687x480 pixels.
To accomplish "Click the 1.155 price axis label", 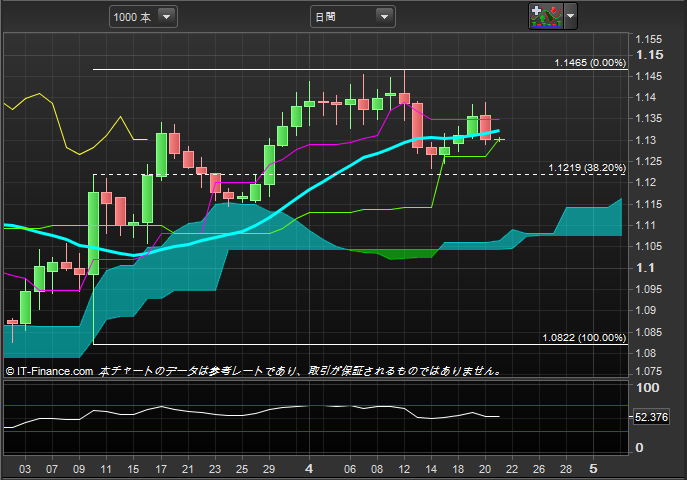I will coord(649,39).
